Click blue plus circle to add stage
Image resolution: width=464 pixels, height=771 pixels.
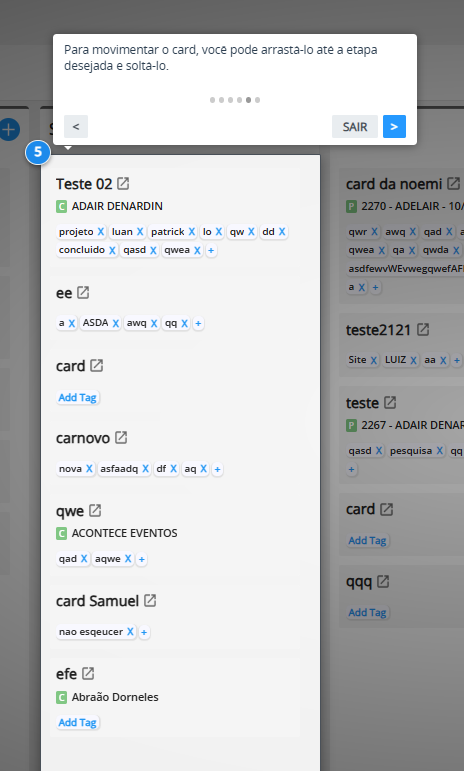click(x=8, y=130)
